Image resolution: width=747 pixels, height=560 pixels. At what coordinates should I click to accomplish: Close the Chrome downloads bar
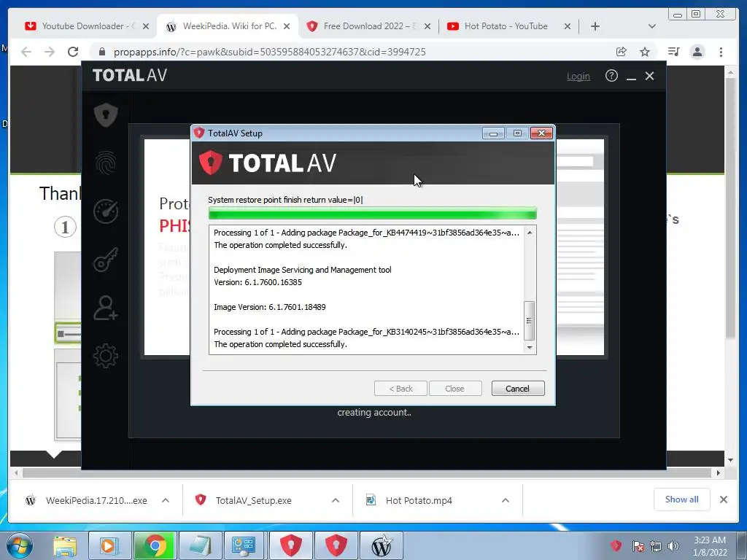[x=723, y=499]
